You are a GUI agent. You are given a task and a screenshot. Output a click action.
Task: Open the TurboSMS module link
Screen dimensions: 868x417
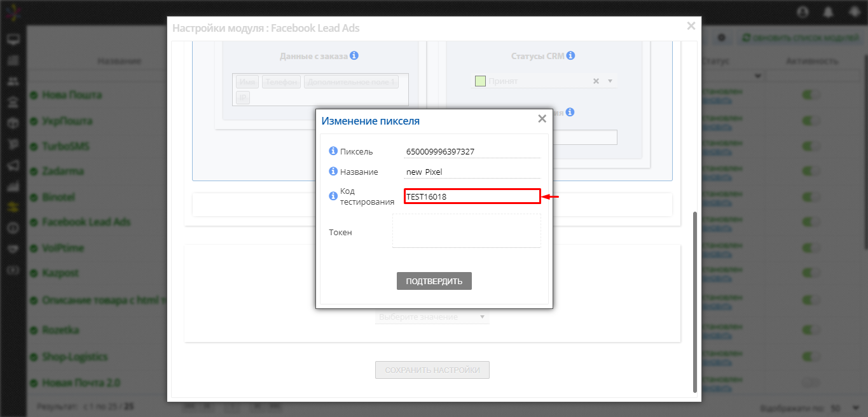coord(65,146)
